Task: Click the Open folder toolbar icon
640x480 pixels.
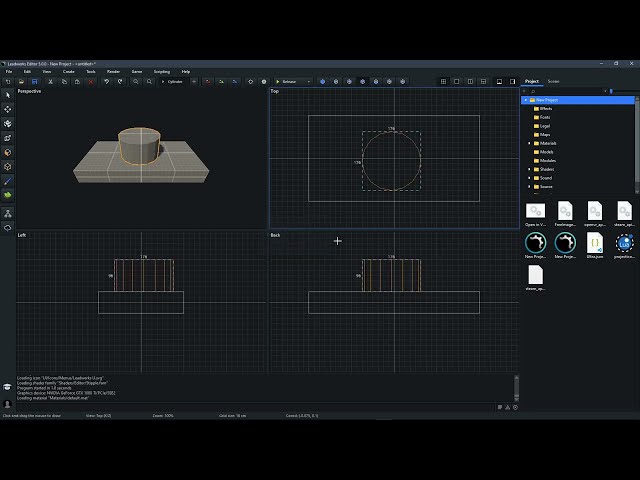Action: click(x=21, y=82)
